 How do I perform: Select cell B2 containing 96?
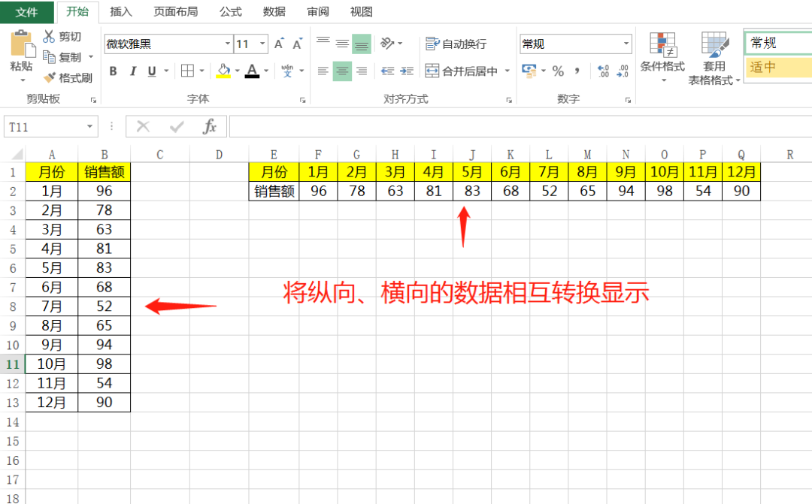click(104, 191)
